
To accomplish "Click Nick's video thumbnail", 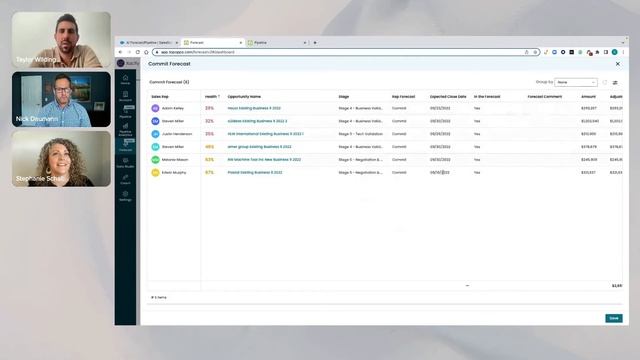I will click(x=61, y=99).
